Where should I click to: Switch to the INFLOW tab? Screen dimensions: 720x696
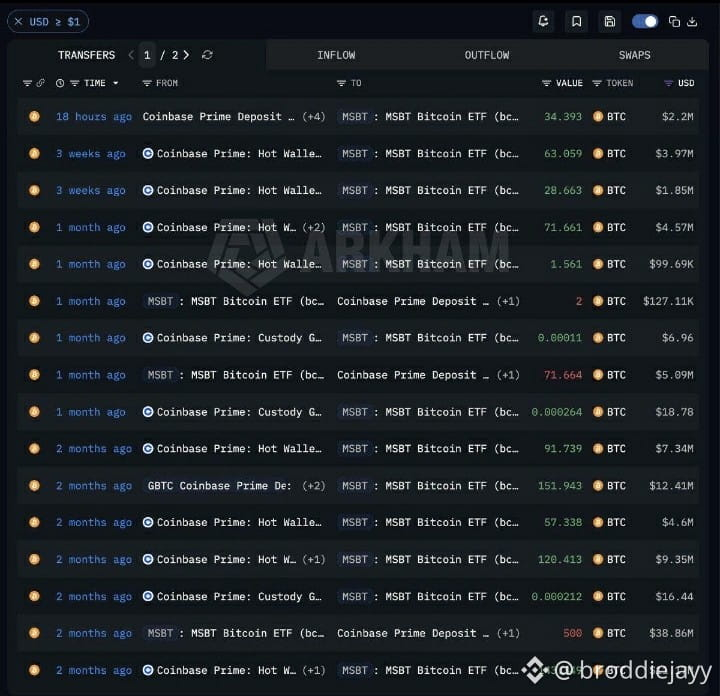(x=336, y=55)
